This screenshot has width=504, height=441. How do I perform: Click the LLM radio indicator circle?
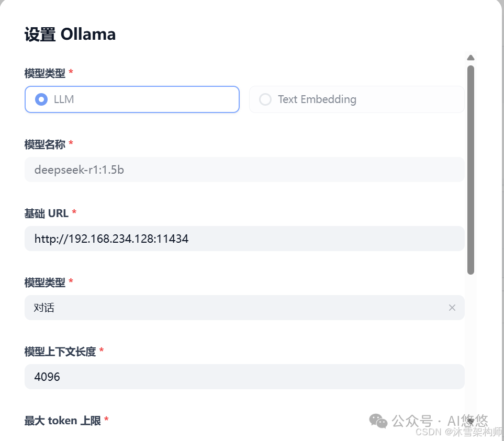[x=41, y=99]
